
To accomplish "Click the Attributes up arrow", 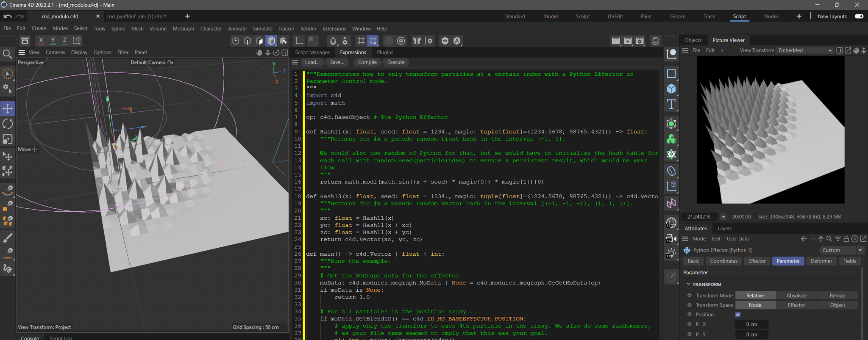I will (821, 239).
